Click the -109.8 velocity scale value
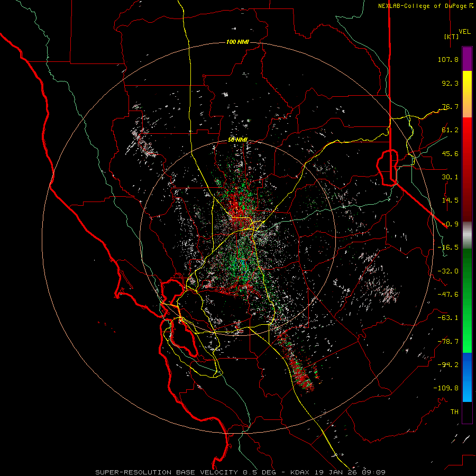The height and width of the screenshot is (476, 476). pos(446,388)
